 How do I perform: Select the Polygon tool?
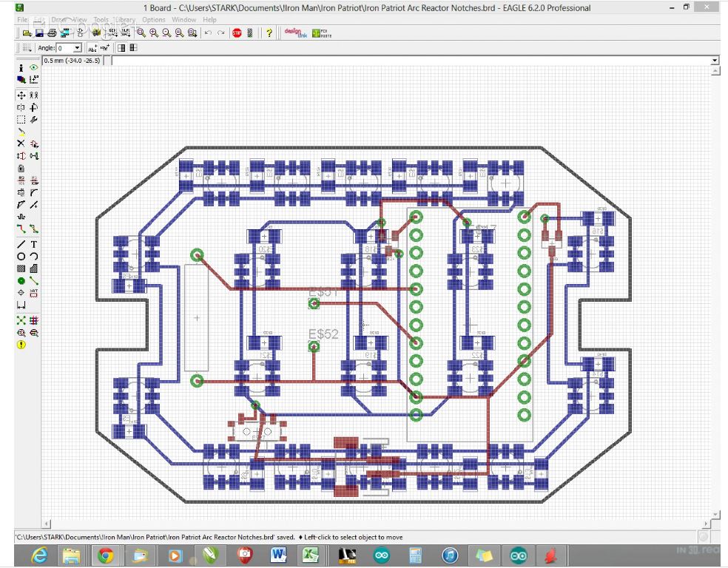coord(33,268)
